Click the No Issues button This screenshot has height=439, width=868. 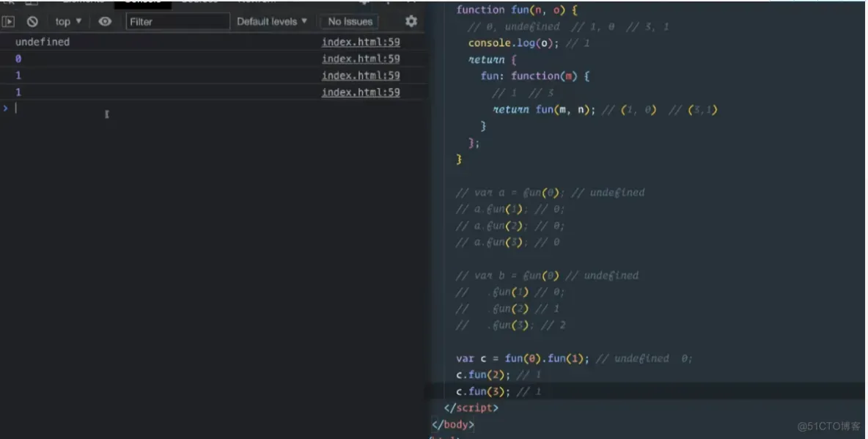tap(350, 21)
